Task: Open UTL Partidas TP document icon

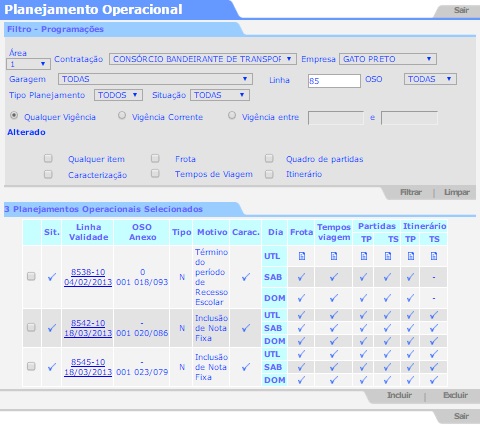Action: click(364, 256)
